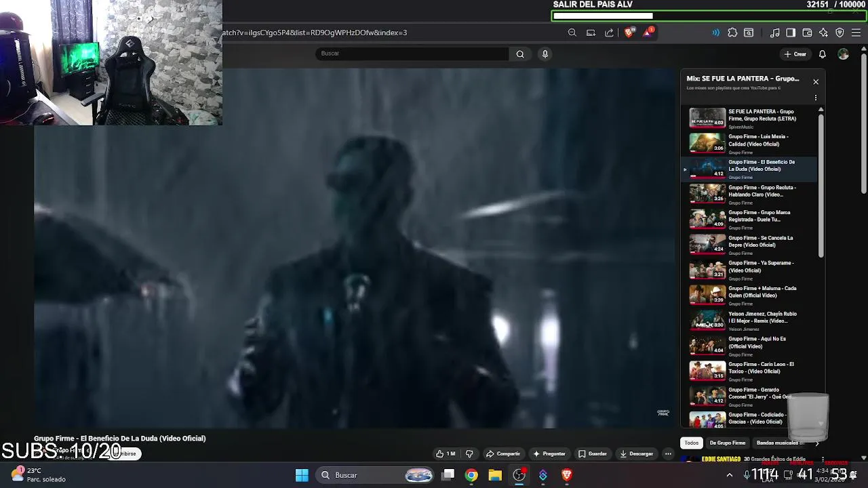Click the Compartir button

point(503,453)
